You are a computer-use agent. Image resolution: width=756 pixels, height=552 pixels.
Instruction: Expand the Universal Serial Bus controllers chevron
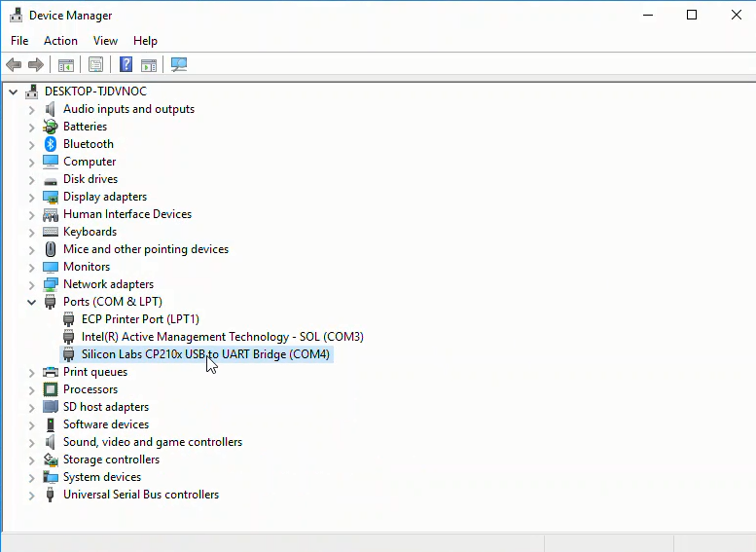32,496
